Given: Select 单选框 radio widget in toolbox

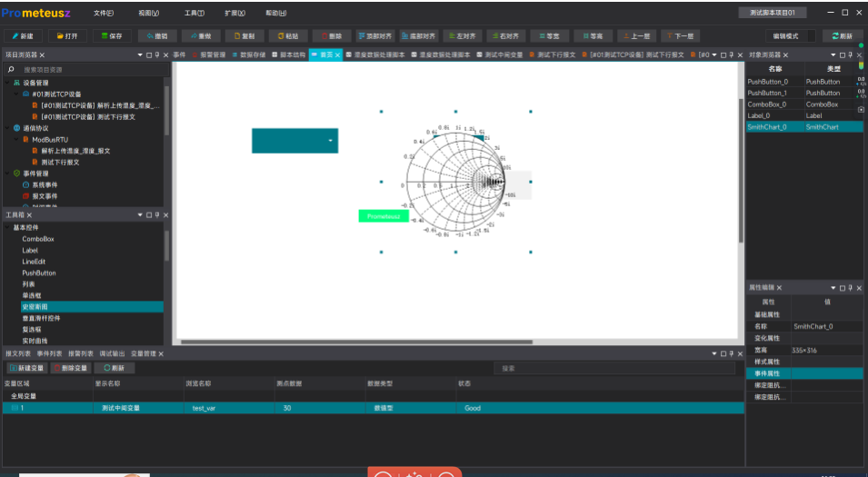Looking at the screenshot, I should (32, 296).
